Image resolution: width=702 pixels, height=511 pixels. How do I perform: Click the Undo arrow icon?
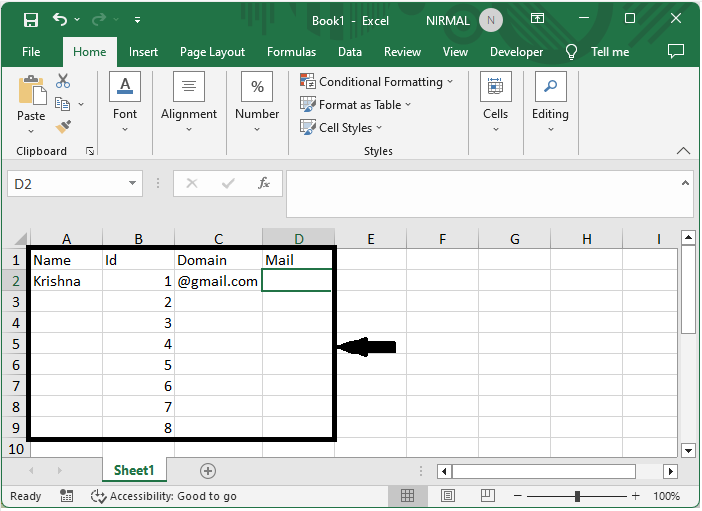click(60, 19)
